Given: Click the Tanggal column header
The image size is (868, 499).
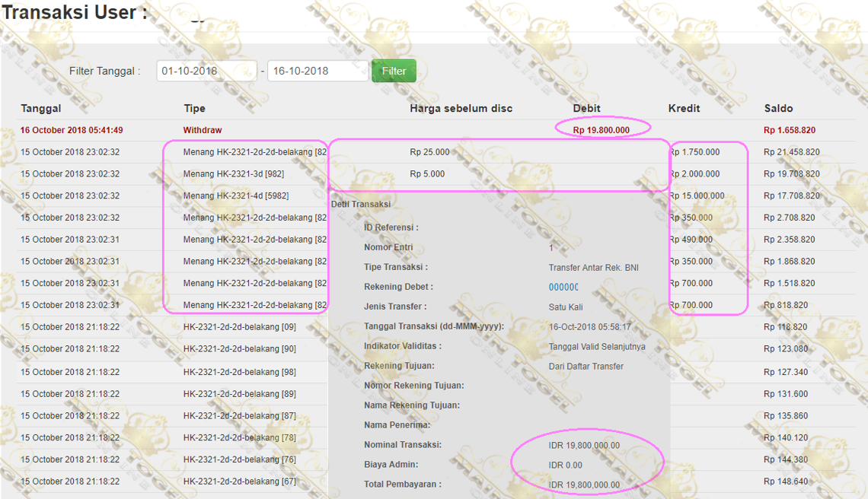Looking at the screenshot, I should point(41,109).
